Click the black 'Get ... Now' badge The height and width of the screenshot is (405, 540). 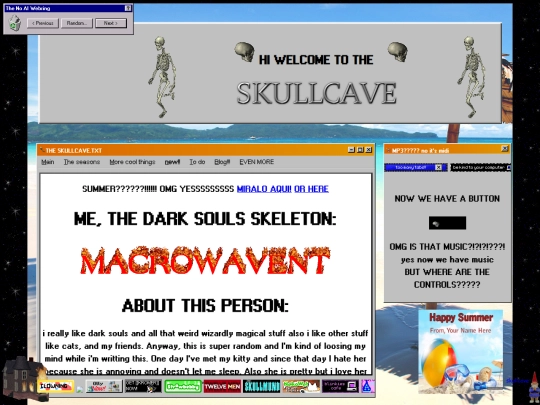(x=143, y=386)
